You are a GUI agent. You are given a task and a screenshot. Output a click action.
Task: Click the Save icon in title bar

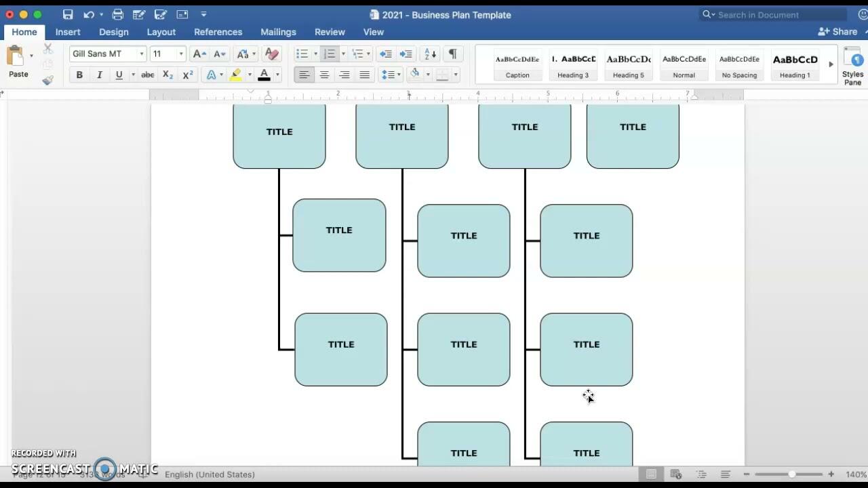click(67, 14)
